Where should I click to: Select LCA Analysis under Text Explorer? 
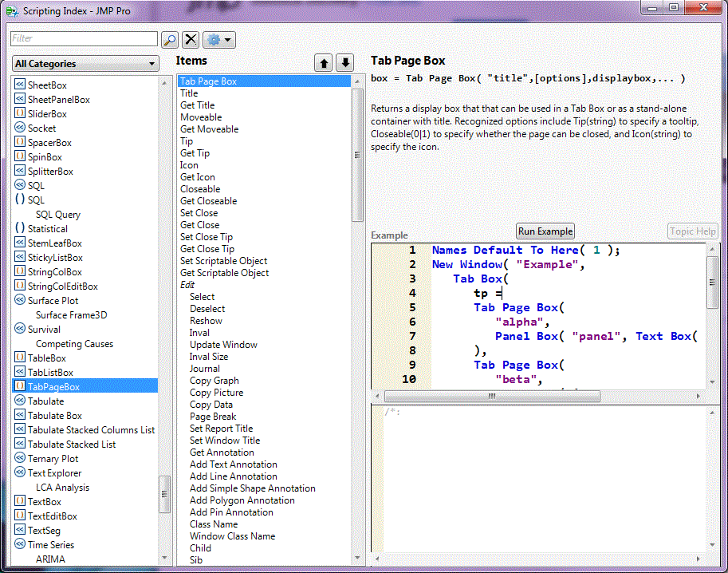click(61, 487)
